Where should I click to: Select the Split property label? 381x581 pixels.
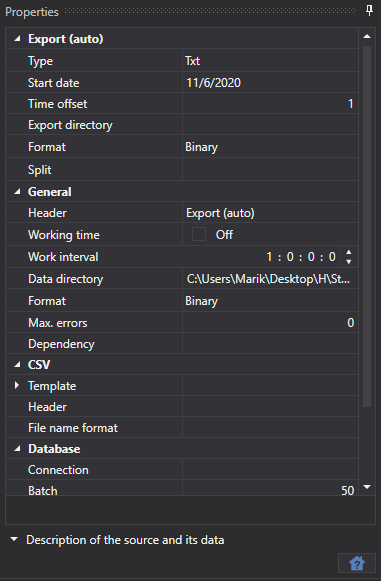[40, 170]
